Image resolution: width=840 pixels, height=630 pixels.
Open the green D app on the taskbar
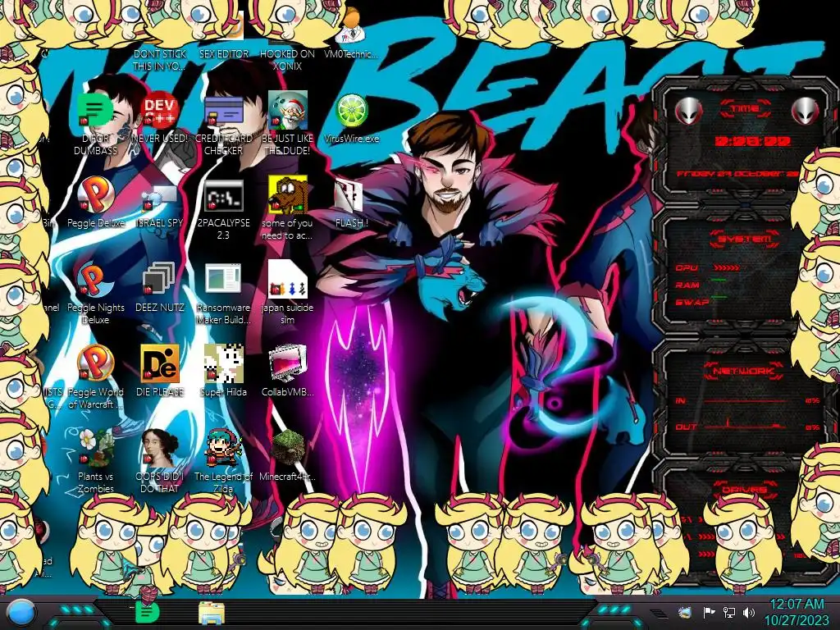(147, 612)
